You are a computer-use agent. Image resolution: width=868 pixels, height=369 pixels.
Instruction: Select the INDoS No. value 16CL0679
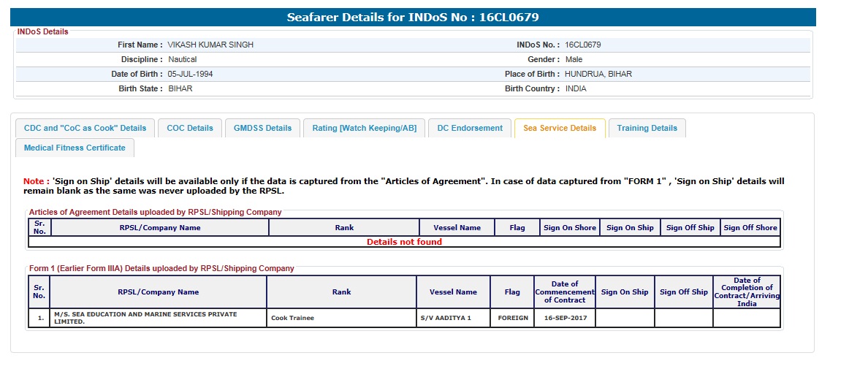pyautogui.click(x=583, y=45)
